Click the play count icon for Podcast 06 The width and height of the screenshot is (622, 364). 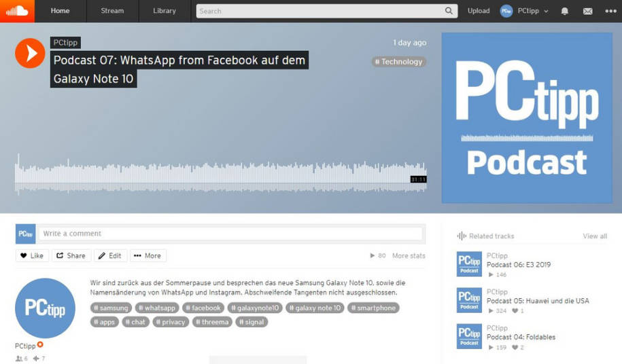(491, 274)
